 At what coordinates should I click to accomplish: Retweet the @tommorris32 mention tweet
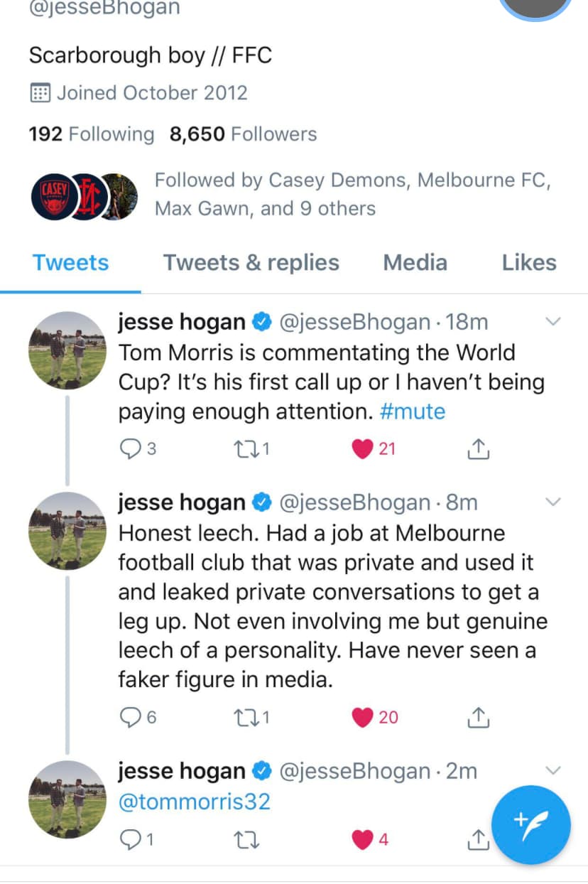click(x=246, y=840)
